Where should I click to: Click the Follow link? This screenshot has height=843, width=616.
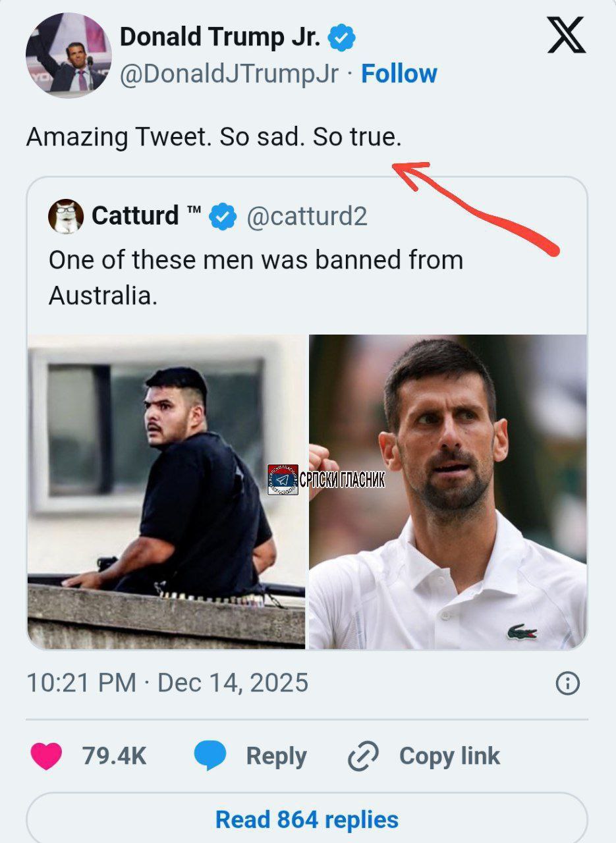[x=399, y=74]
